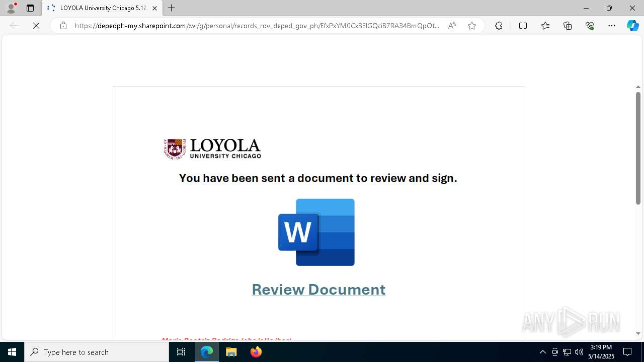Open Settings and more ellipsis menu
Viewport: 644px width, 362px height.
click(612, 26)
